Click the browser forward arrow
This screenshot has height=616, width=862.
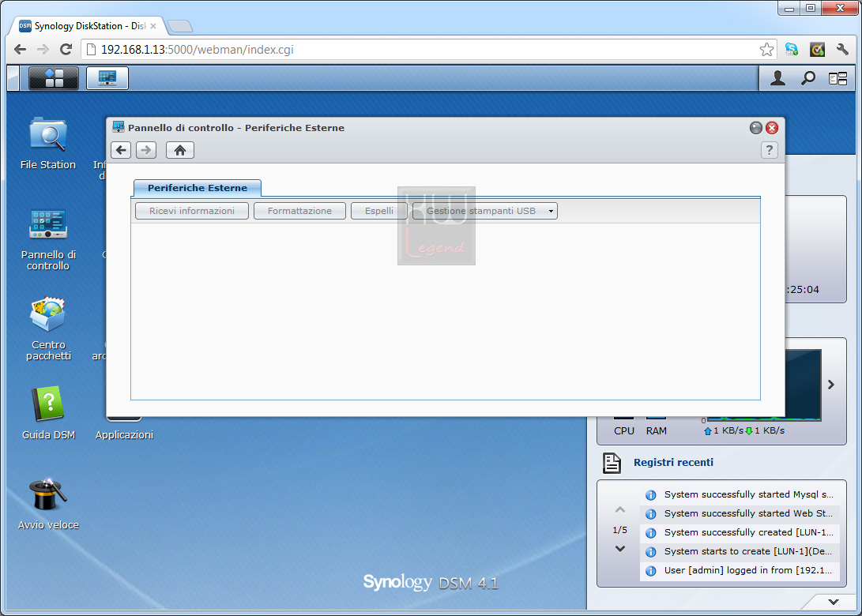[x=43, y=50]
